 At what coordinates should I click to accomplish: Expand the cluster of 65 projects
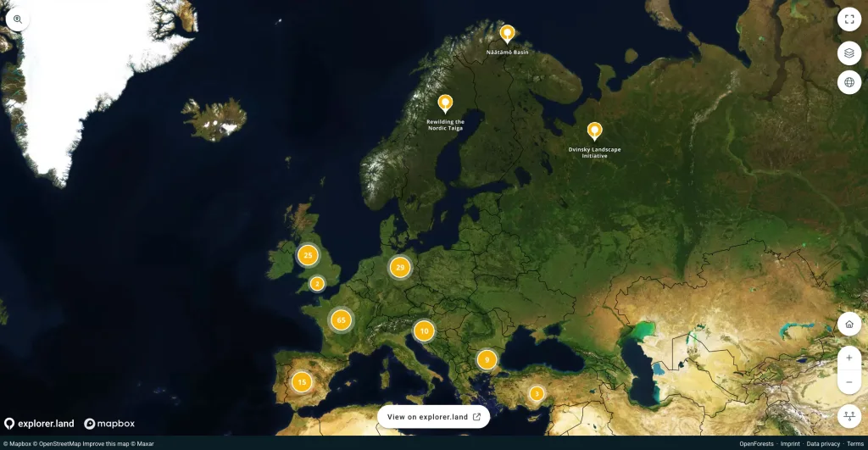(341, 320)
